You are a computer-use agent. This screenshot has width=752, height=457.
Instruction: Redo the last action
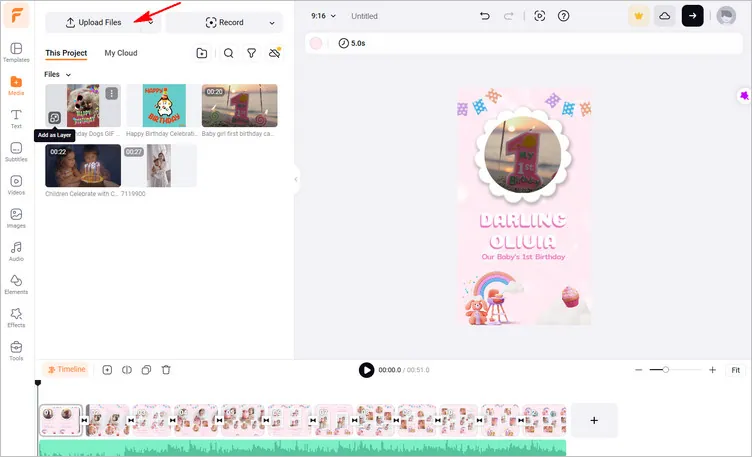(508, 16)
